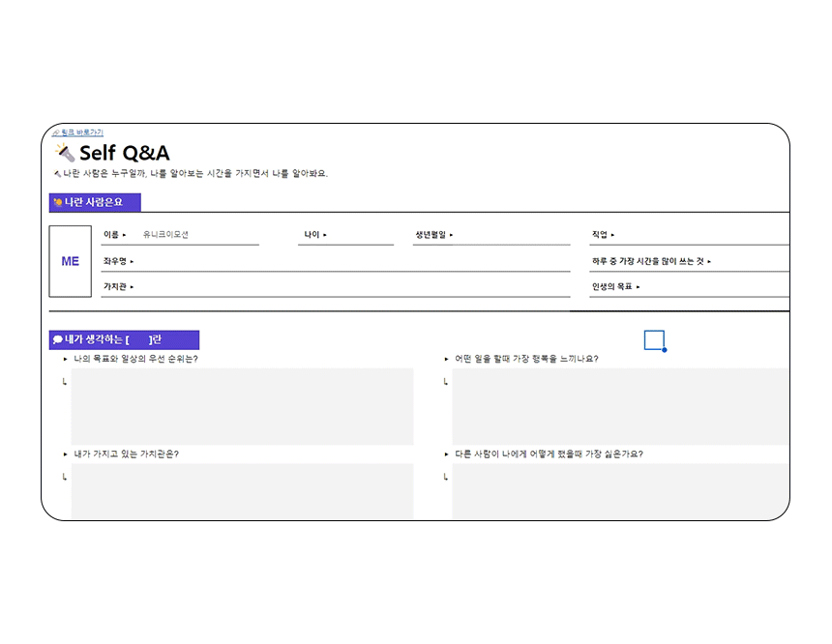The height and width of the screenshot is (644, 832).
Task: Click the reply arrow under 어떤 일을 할때 question
Action: click(x=445, y=382)
